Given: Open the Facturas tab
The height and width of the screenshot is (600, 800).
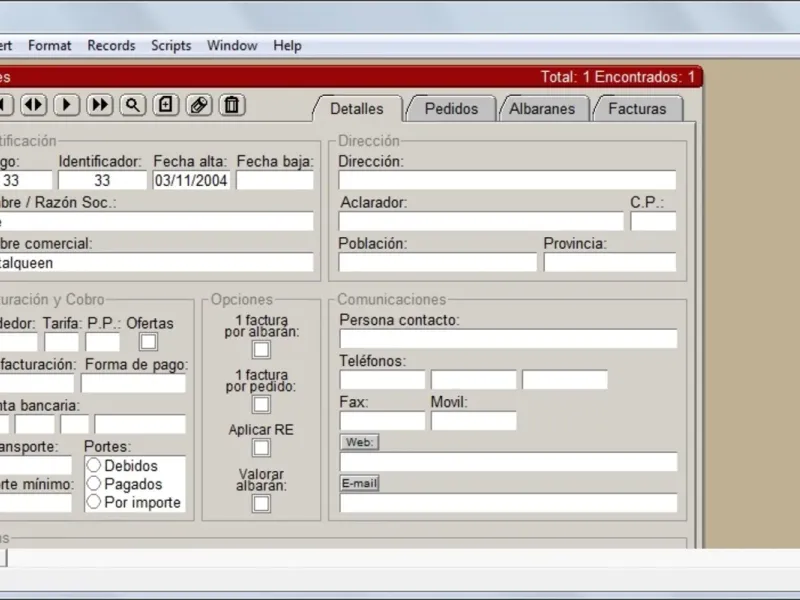Looking at the screenshot, I should coord(637,109).
